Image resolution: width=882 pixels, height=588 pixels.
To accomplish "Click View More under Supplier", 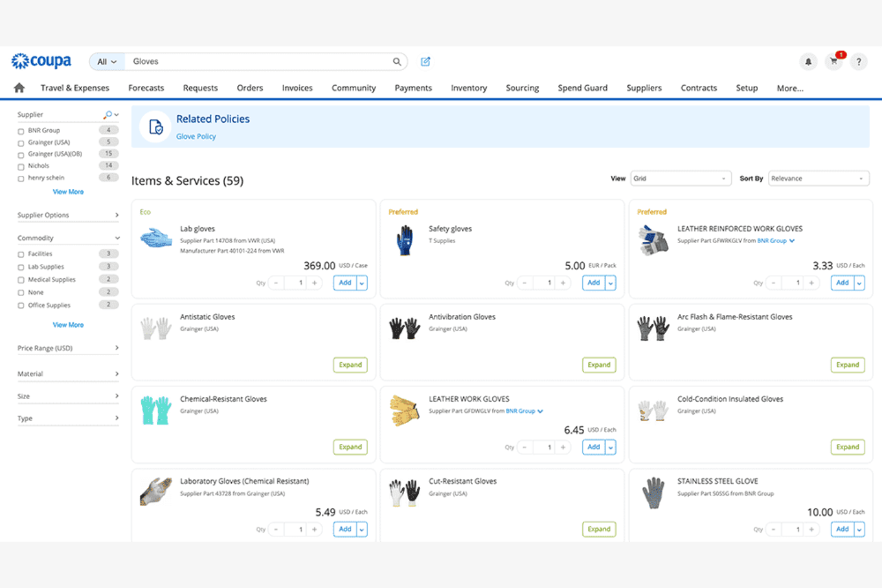I will [68, 192].
